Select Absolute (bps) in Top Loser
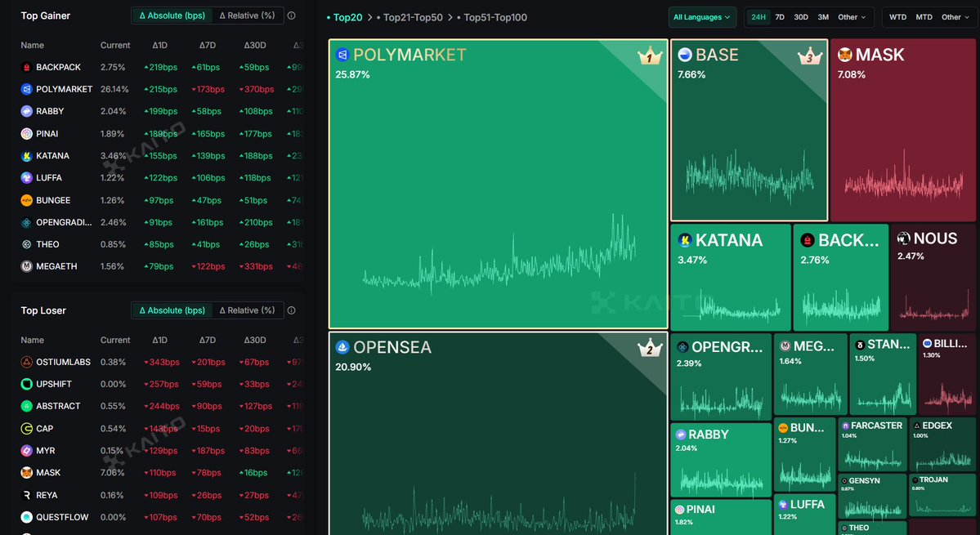Screen dimensions: 980x535 172,310
